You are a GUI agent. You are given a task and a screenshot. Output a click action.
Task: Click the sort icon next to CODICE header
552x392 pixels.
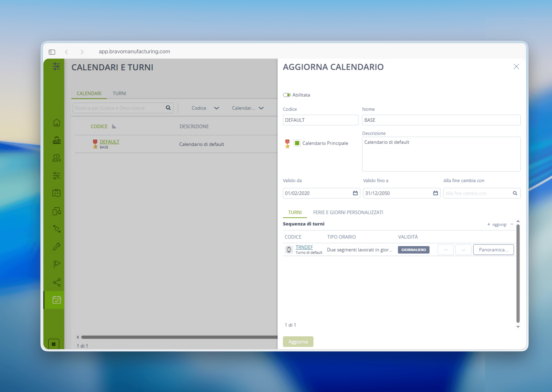114,127
